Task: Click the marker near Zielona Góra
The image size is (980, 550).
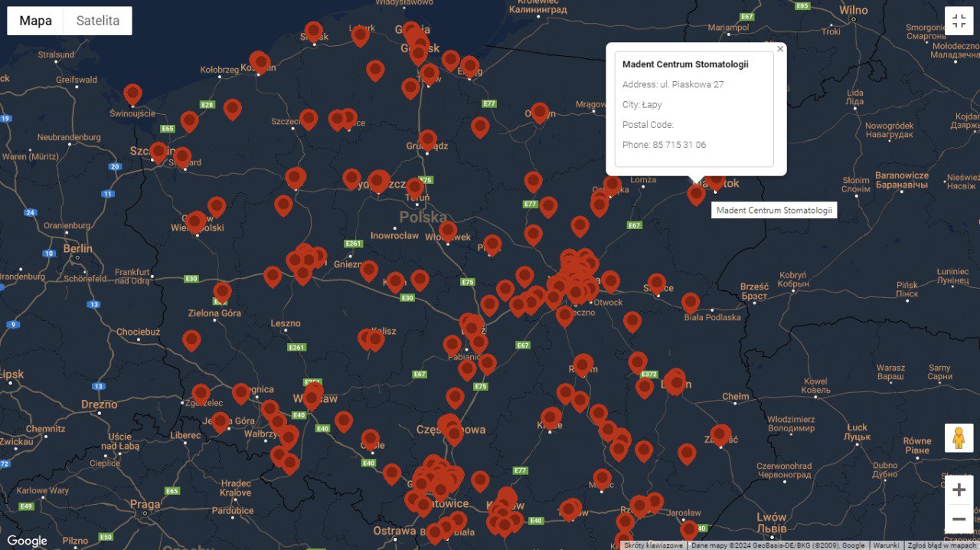Action: 222,292
